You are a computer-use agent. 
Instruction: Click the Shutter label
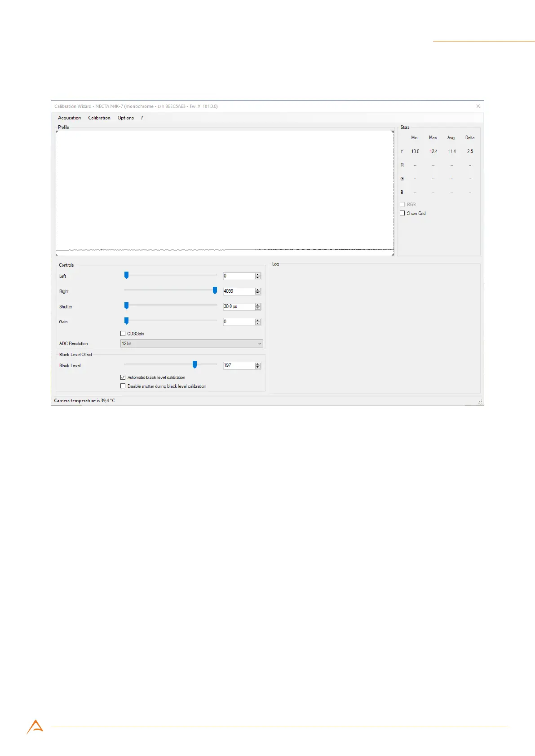(66, 307)
